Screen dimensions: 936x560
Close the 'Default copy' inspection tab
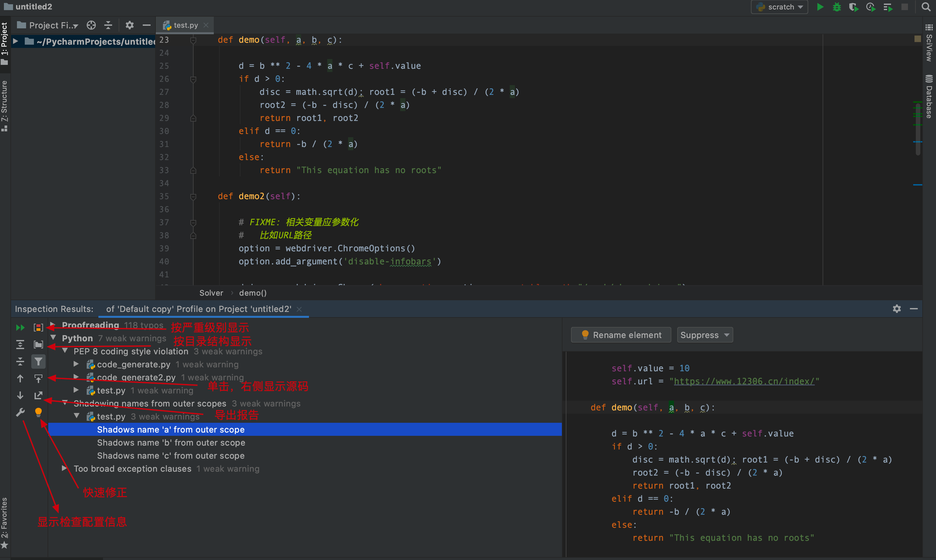(x=299, y=309)
